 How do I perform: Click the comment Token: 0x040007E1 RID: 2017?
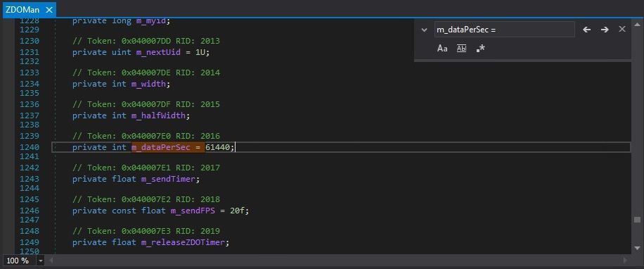[146, 168]
